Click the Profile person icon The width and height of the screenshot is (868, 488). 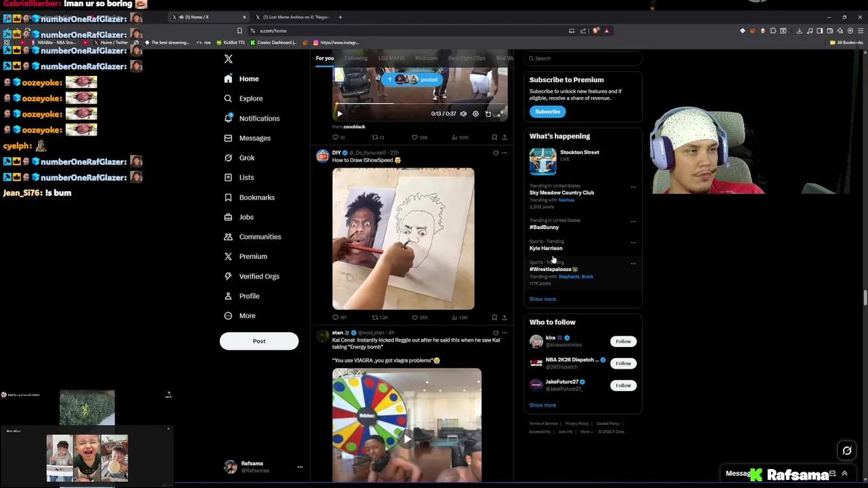(x=228, y=296)
